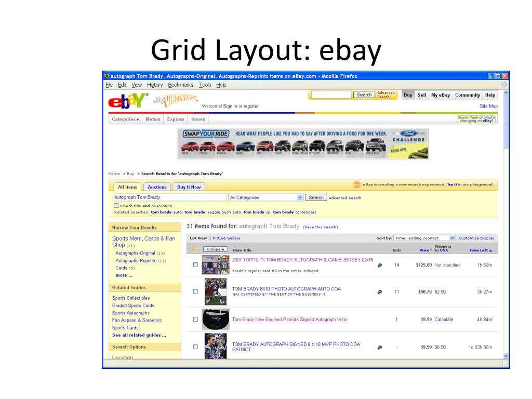Sort by Time Left column header
Viewport: 532px width, 399px height.
[x=481, y=250]
